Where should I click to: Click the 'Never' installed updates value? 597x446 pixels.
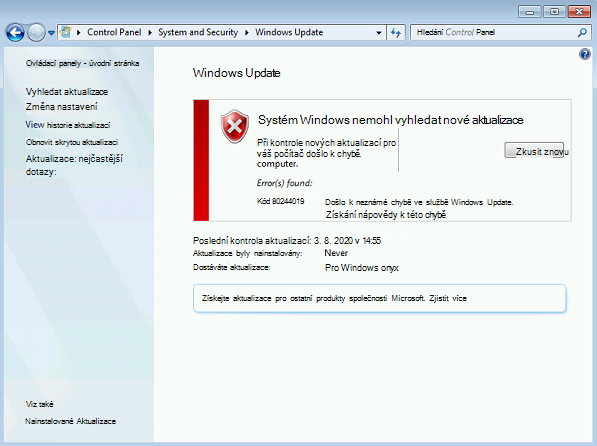click(336, 253)
